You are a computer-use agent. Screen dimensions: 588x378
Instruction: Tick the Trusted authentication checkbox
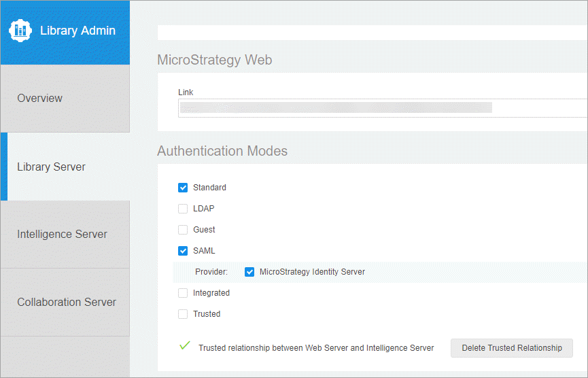[x=183, y=314]
